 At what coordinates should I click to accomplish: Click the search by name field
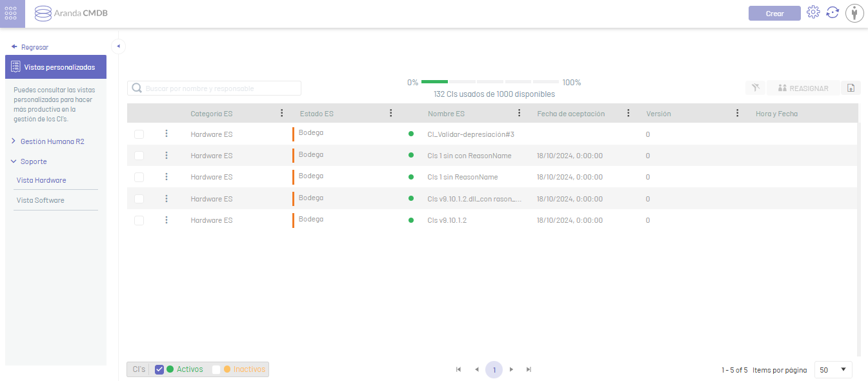(219, 88)
